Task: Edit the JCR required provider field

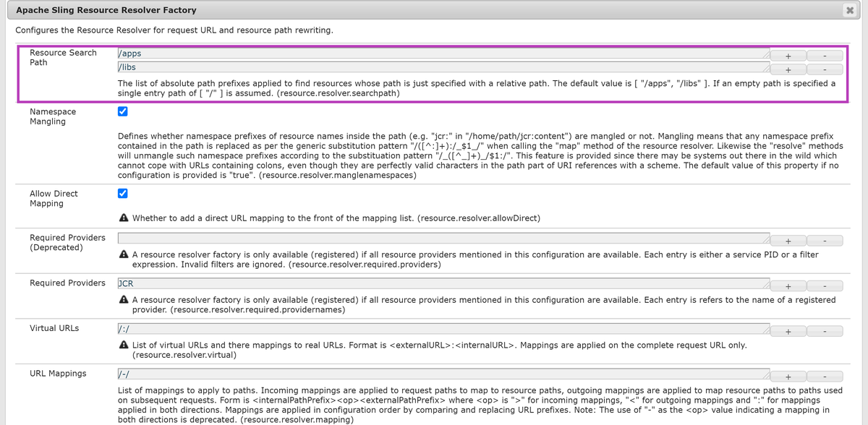Action: [x=443, y=283]
